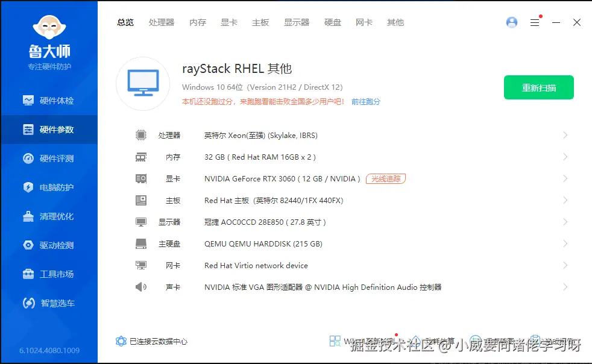
Task: Switch to the 网卡 tab
Action: tap(364, 23)
